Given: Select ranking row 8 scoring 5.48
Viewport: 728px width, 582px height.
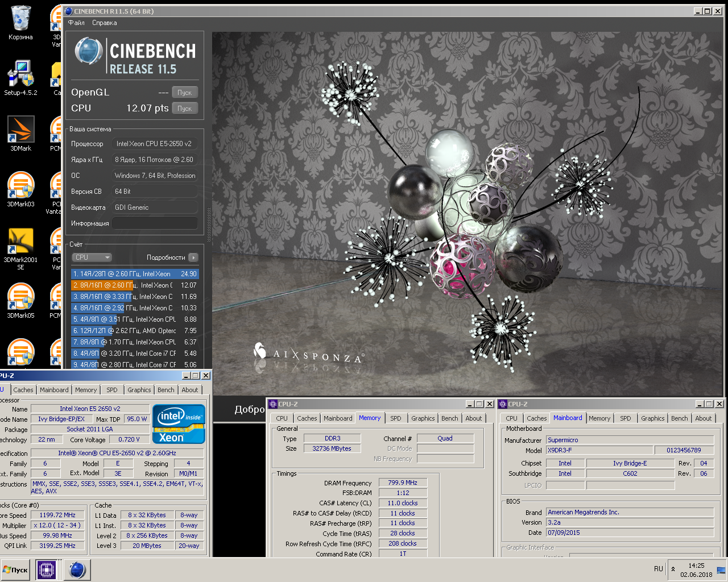Looking at the screenshot, I should (x=135, y=354).
